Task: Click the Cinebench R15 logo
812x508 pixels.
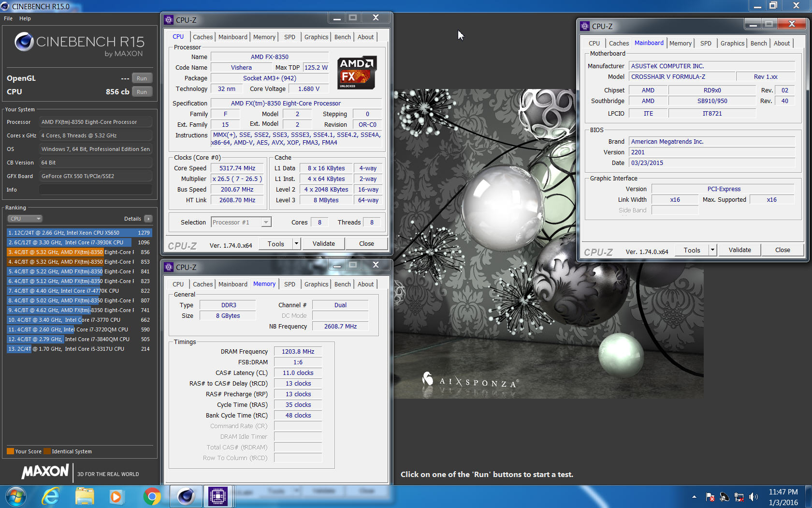Action: 79,45
